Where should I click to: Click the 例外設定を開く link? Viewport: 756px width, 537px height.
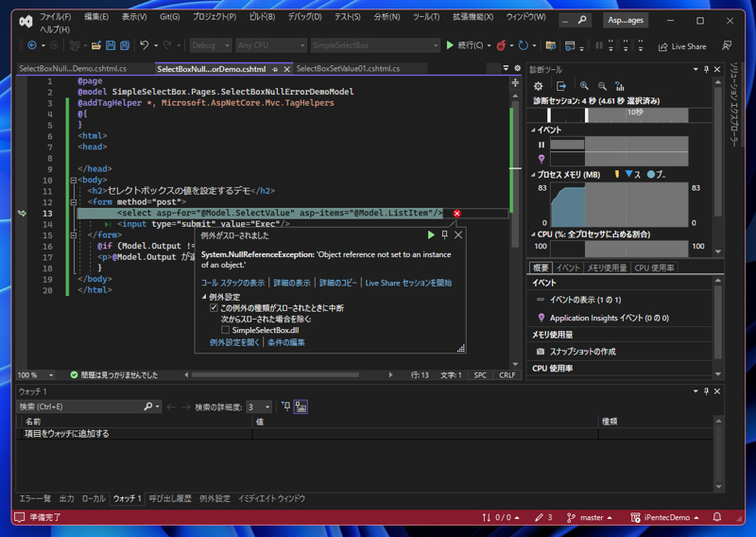point(234,342)
